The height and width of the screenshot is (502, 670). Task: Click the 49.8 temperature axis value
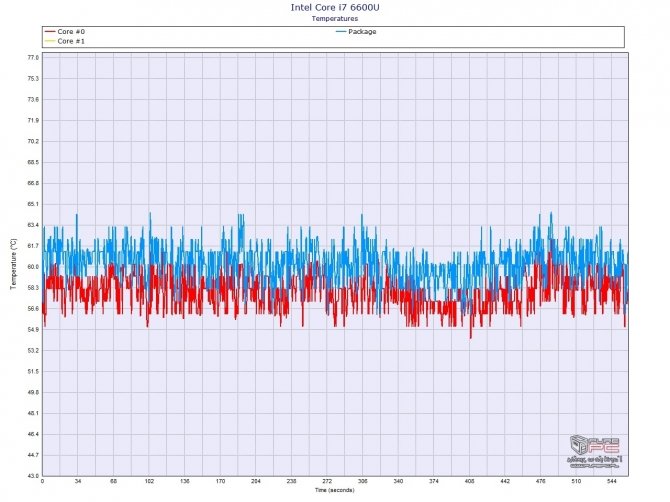click(33, 393)
